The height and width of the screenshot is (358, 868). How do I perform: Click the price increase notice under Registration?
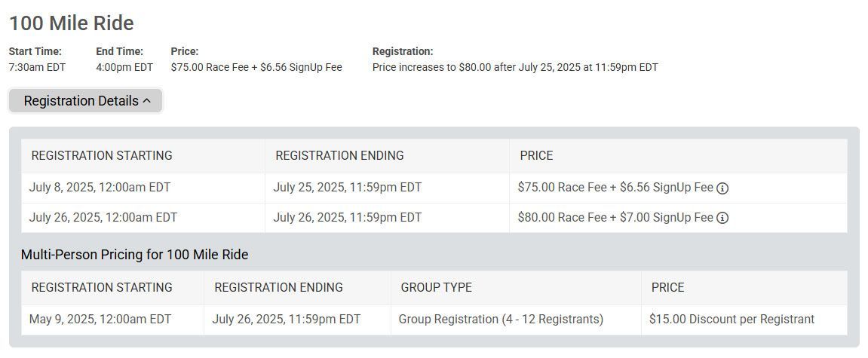coord(515,68)
